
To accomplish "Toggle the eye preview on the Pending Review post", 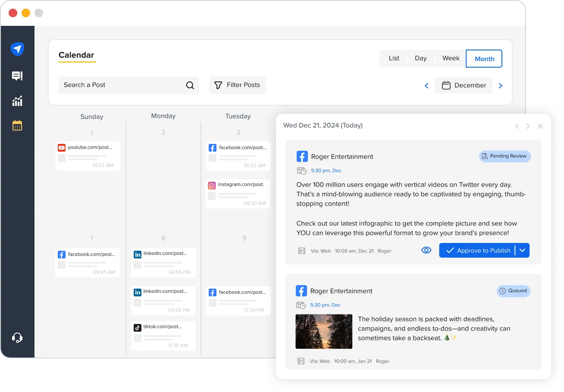I will tap(426, 250).
